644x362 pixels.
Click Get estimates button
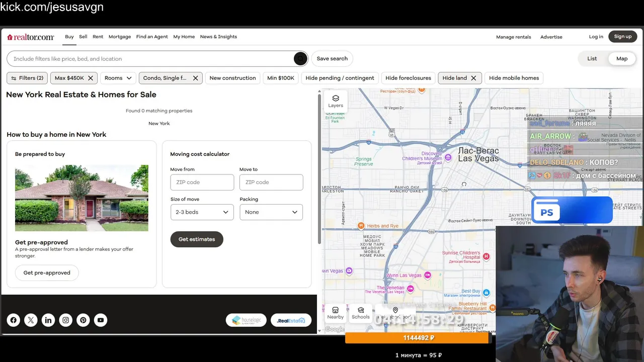tap(197, 239)
